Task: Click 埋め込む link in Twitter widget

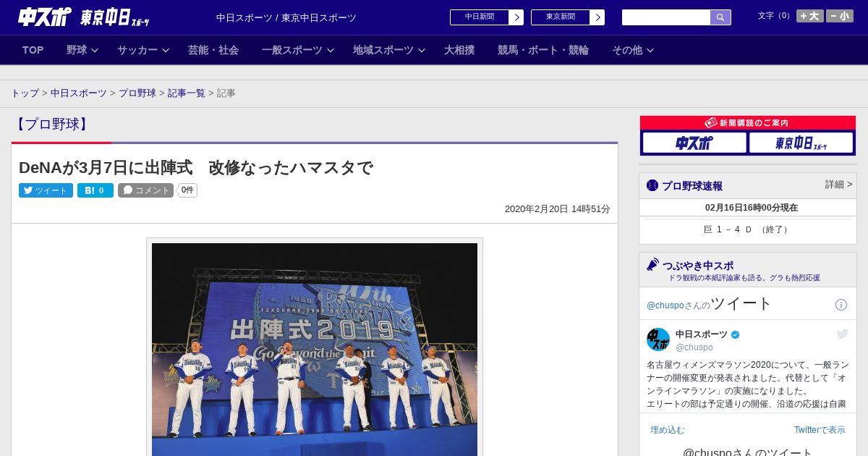Action: 668,430
